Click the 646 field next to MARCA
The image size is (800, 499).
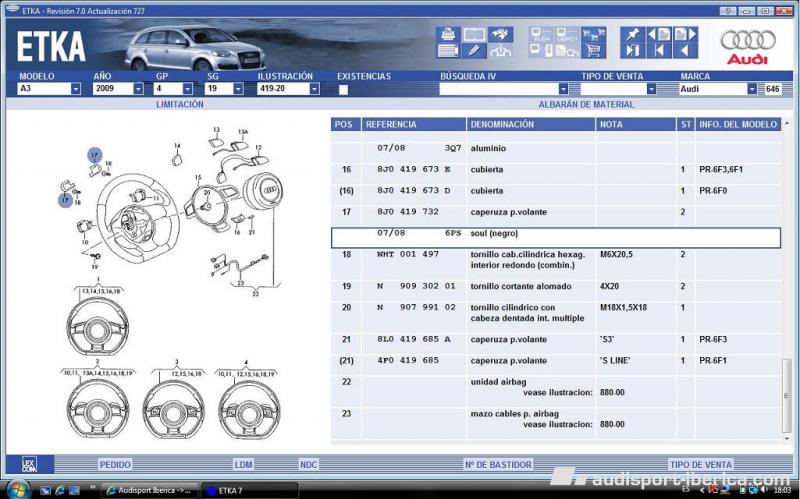click(x=772, y=89)
